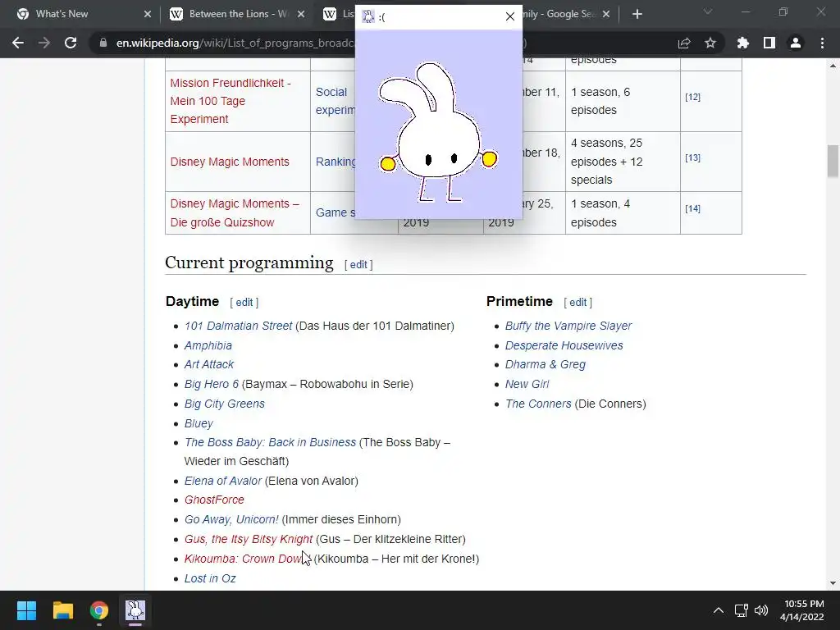This screenshot has width=840, height=630.
Task: Open network status tray icon
Action: pos(742,610)
